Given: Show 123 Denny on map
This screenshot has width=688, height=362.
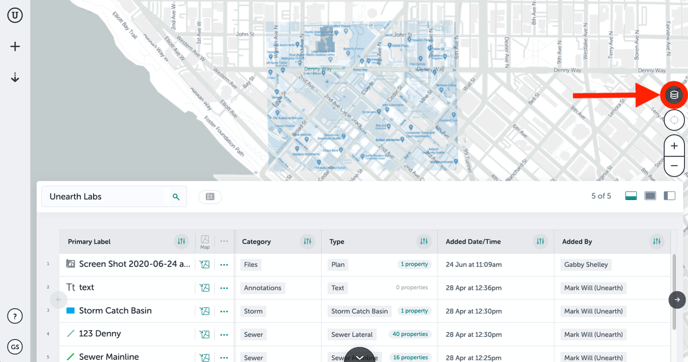Looking at the screenshot, I should click(204, 334).
